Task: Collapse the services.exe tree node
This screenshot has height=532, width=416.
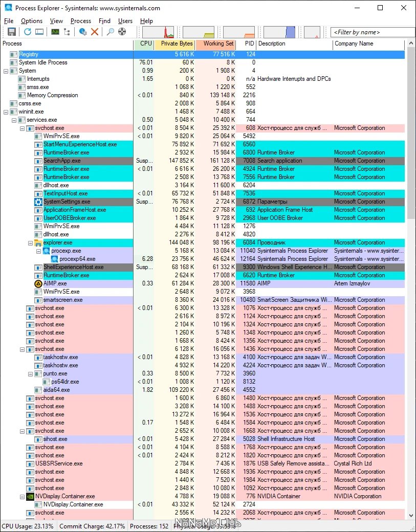Action: pyautogui.click(x=14, y=120)
